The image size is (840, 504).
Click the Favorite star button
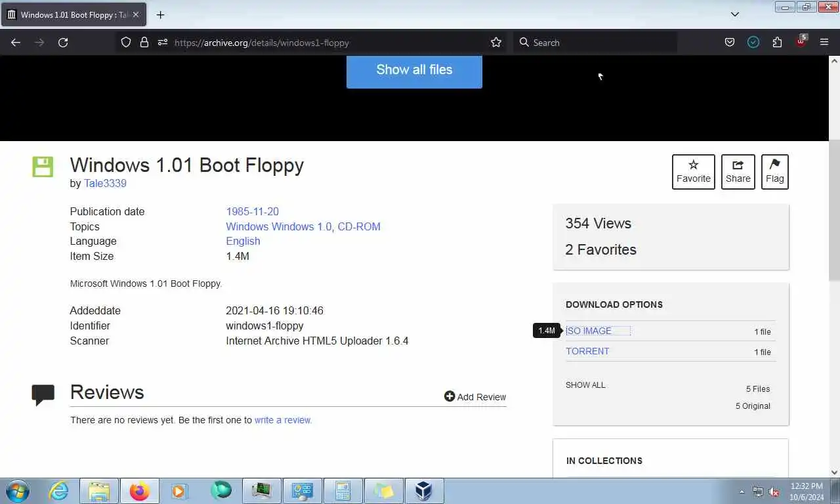tap(694, 172)
